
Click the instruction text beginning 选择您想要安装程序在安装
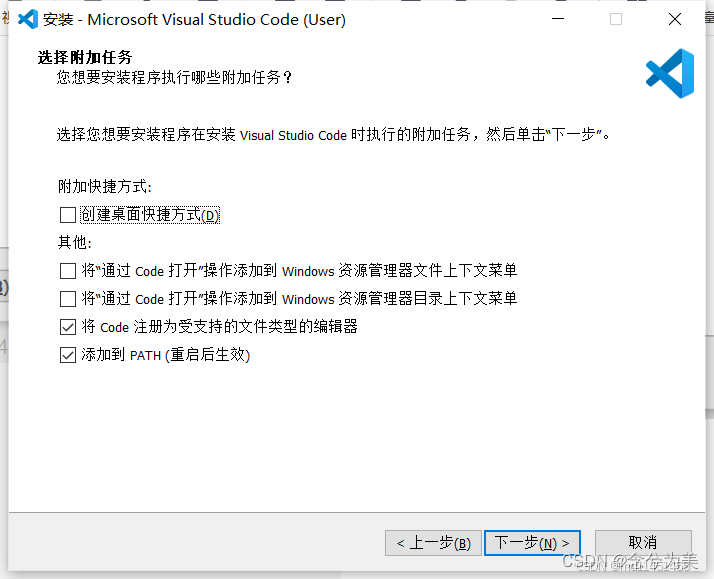coord(333,135)
